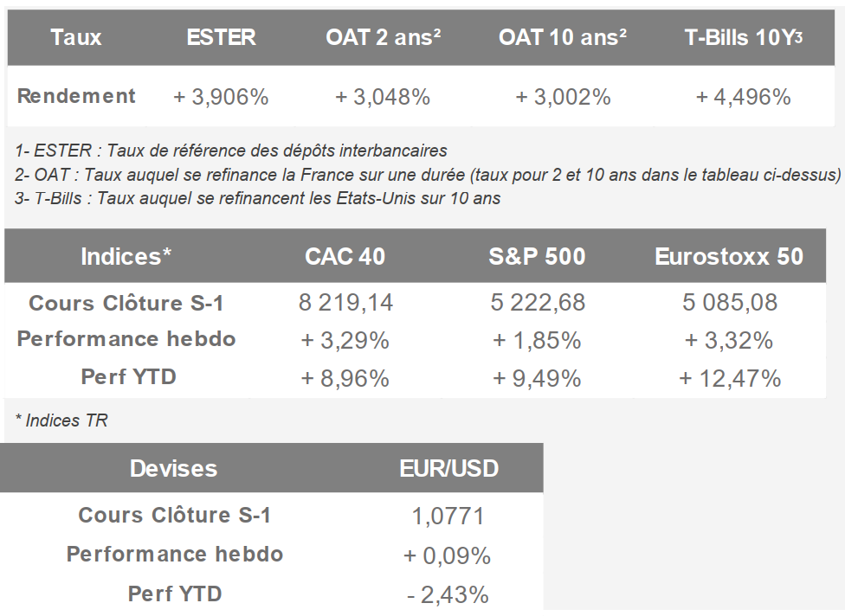Select the T-Bills footnote text line

(x=258, y=198)
